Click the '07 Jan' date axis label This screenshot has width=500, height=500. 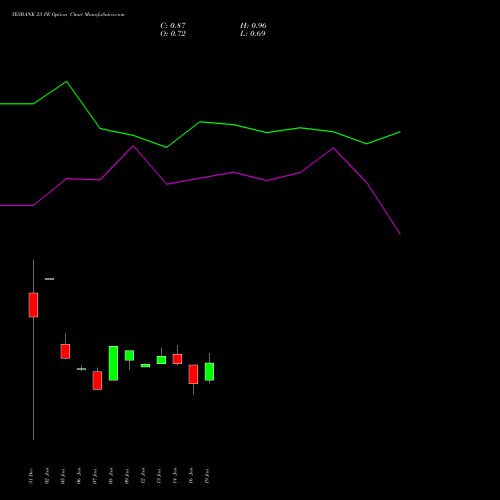[x=95, y=476]
